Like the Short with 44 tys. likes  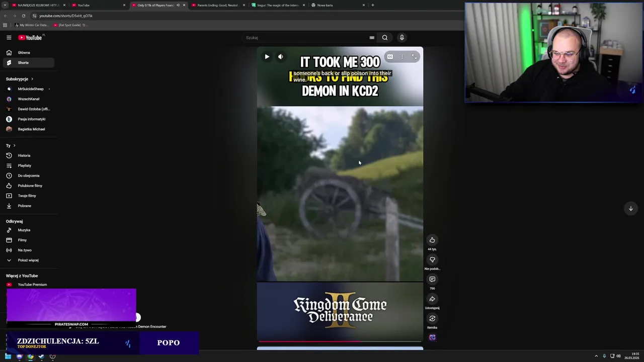point(432,240)
